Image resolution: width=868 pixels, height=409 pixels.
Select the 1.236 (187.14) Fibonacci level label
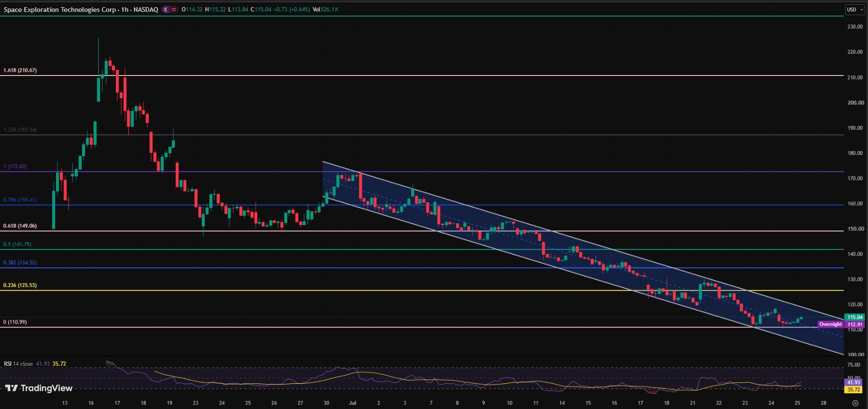coord(20,130)
